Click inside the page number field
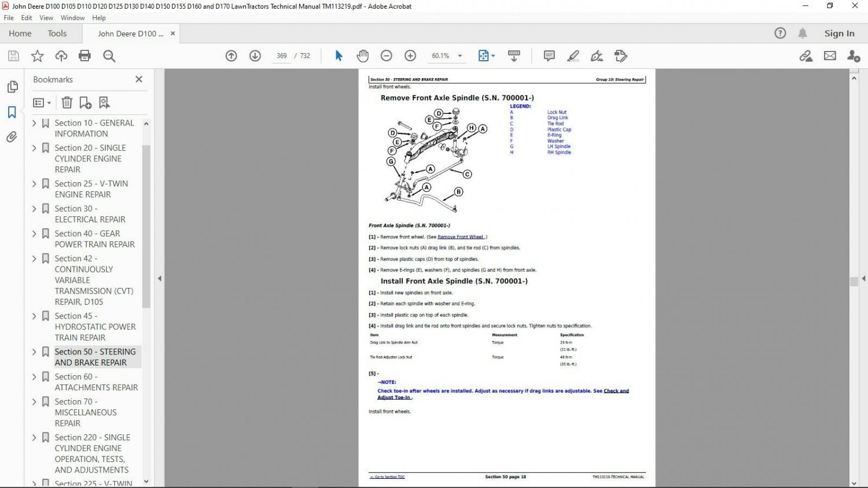The image size is (868, 488). [281, 56]
